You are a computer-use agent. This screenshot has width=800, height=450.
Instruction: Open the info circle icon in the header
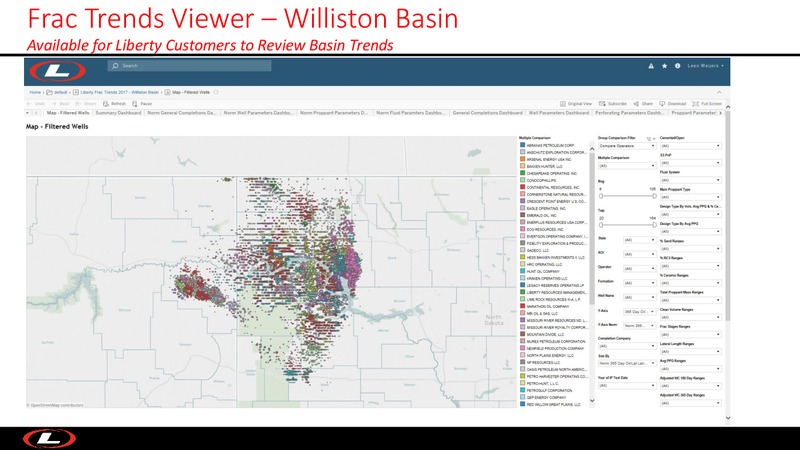click(x=678, y=66)
